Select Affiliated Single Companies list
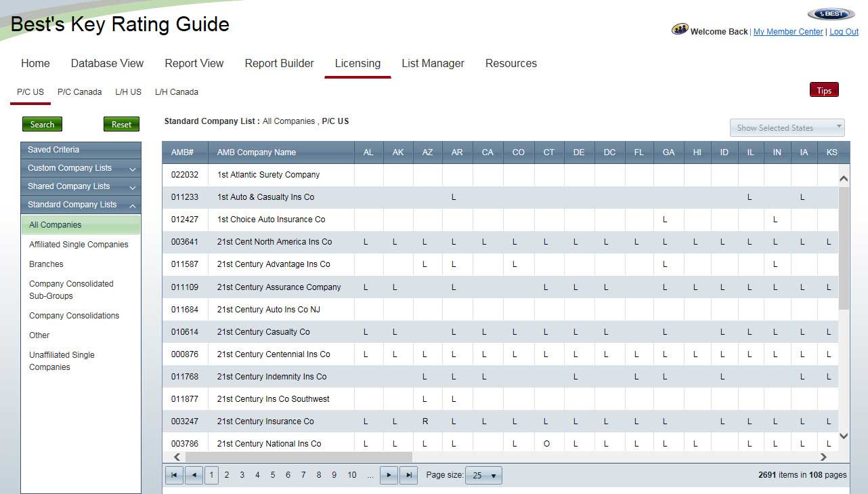The width and height of the screenshot is (868, 494). 79,245
